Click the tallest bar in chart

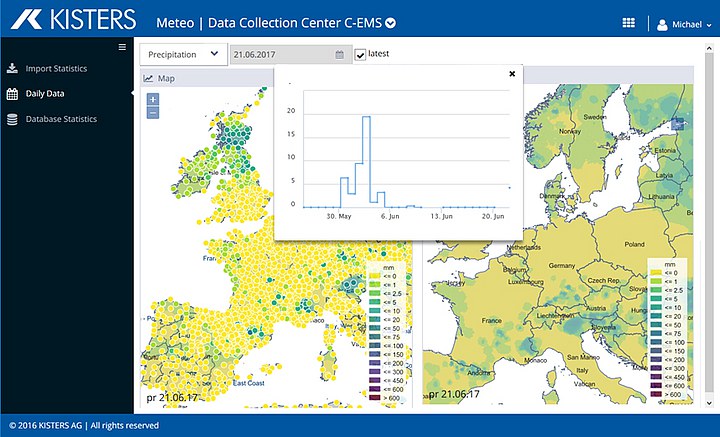coord(366,160)
